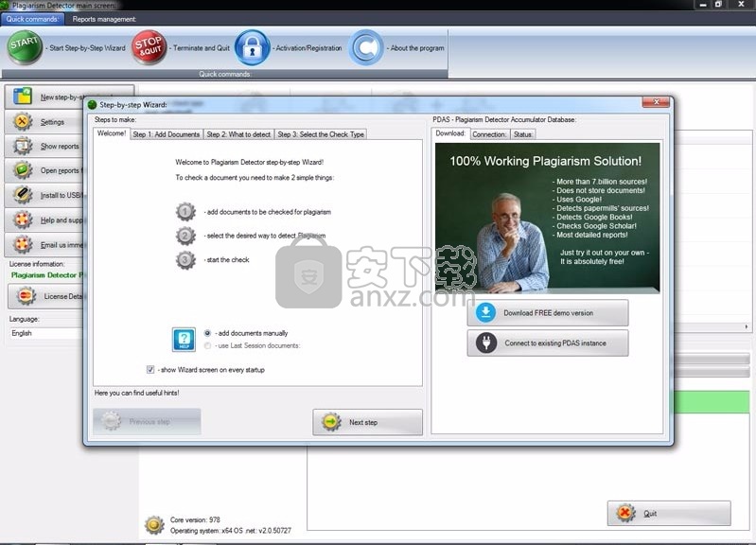Click the Email us immediately icon

coord(23,244)
